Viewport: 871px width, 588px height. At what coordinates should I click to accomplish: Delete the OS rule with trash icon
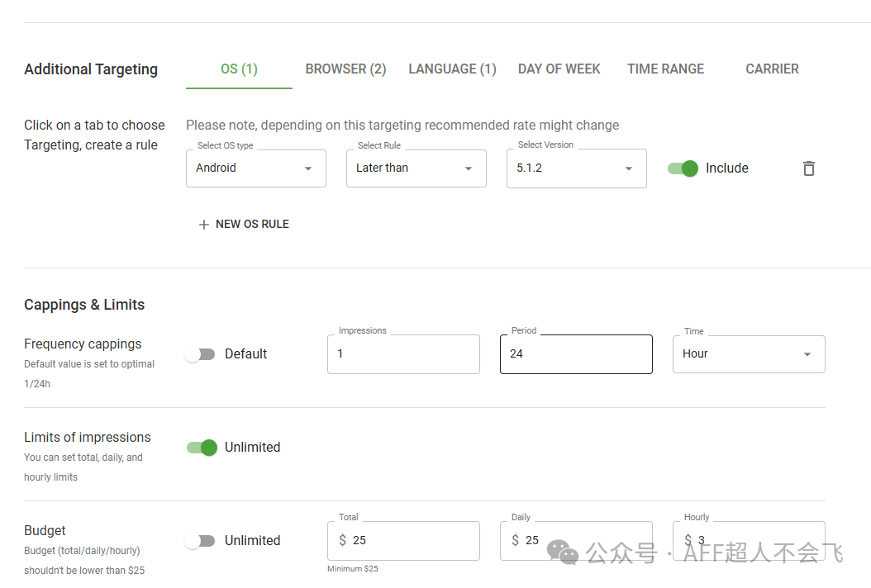(x=809, y=168)
